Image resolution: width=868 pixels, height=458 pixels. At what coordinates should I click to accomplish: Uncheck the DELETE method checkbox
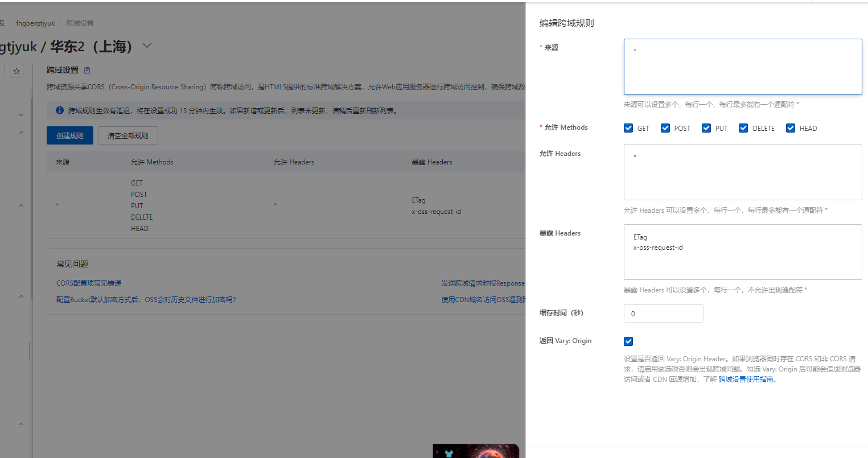(x=743, y=128)
